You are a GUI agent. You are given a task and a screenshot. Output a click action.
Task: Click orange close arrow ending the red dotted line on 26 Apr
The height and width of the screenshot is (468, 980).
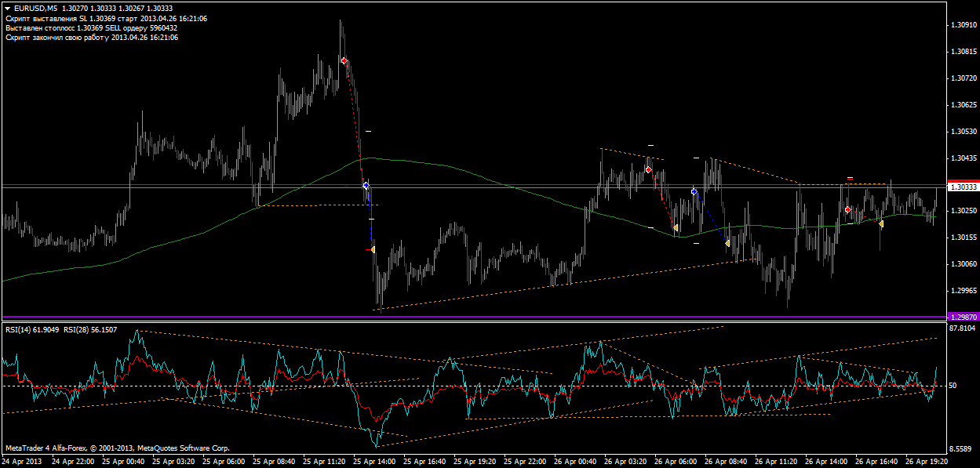click(676, 227)
